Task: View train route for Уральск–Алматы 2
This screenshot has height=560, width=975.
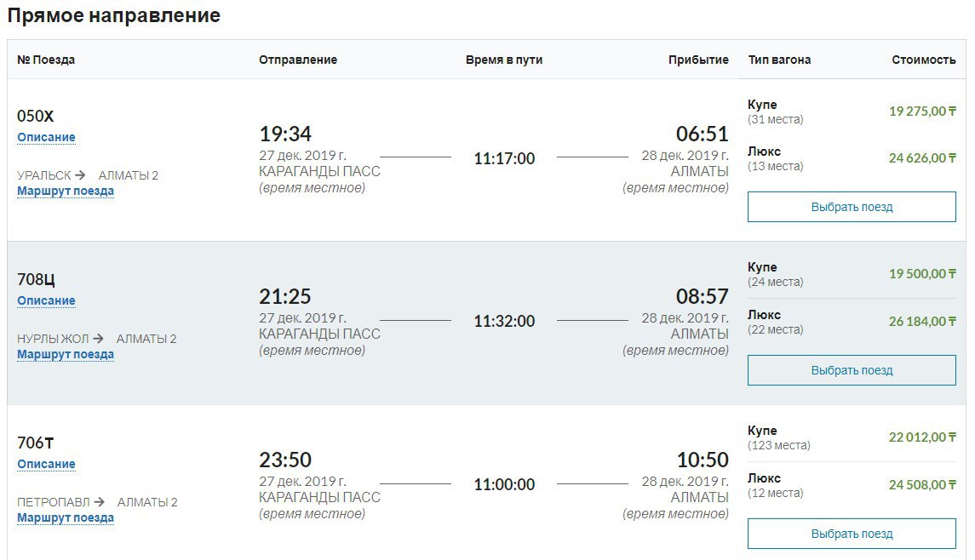Action: point(66,191)
